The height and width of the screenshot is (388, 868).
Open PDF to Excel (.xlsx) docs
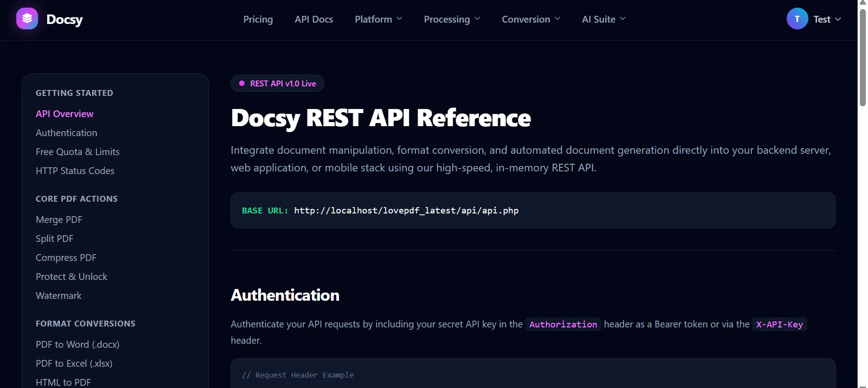click(74, 364)
